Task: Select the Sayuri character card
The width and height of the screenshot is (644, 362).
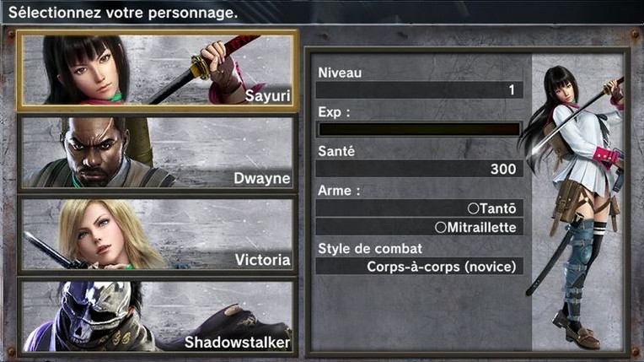Action: (x=158, y=70)
